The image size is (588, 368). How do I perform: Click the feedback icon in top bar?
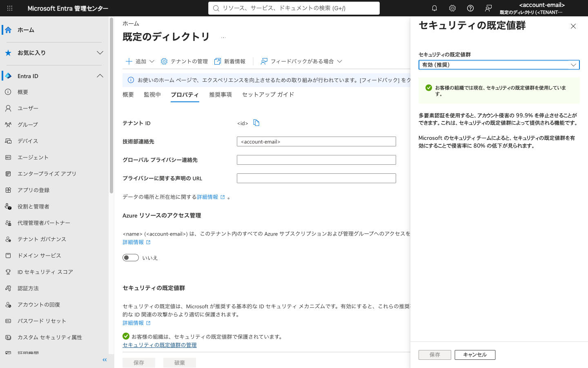(x=488, y=8)
